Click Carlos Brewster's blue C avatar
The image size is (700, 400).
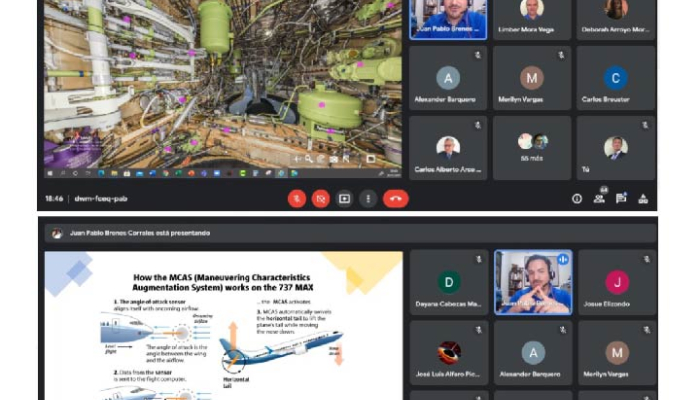pyautogui.click(x=616, y=78)
